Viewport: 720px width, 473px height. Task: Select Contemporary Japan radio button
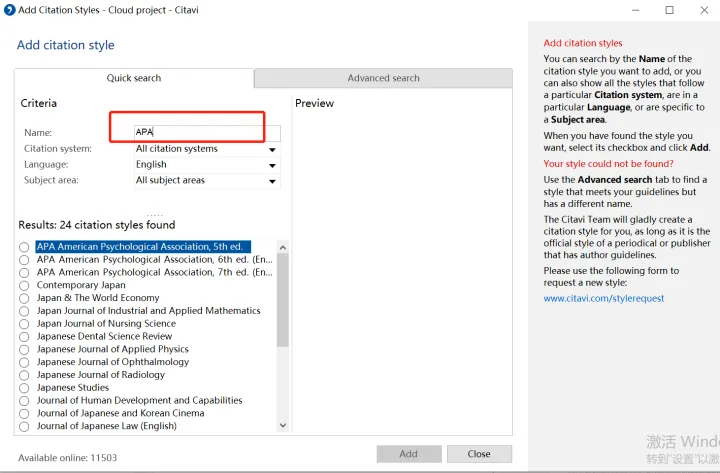pos(24,286)
